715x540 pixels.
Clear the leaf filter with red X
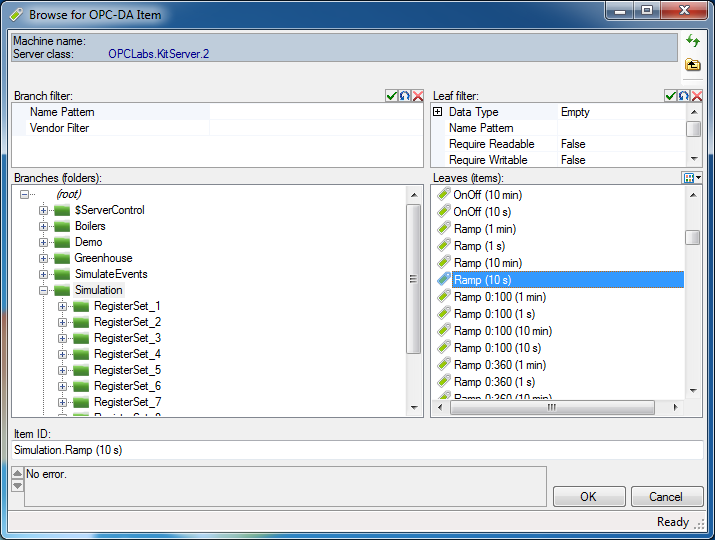(x=696, y=96)
